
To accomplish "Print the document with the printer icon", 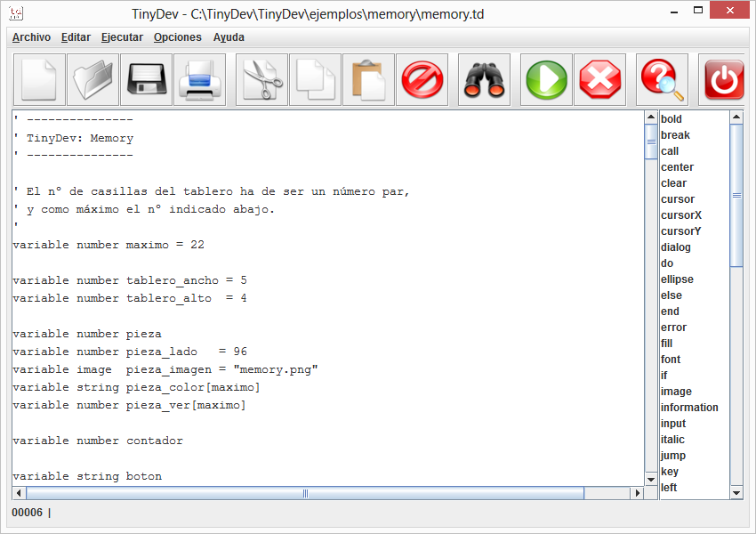I will (x=199, y=79).
